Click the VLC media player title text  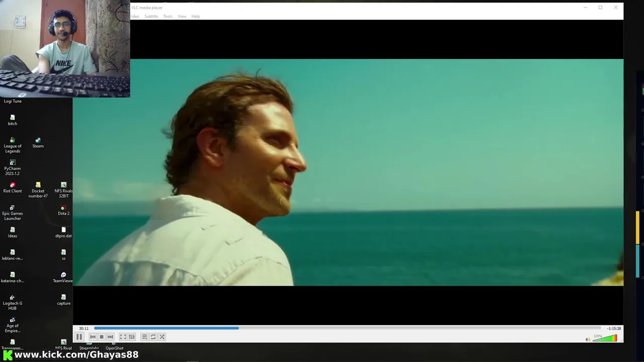(x=147, y=8)
